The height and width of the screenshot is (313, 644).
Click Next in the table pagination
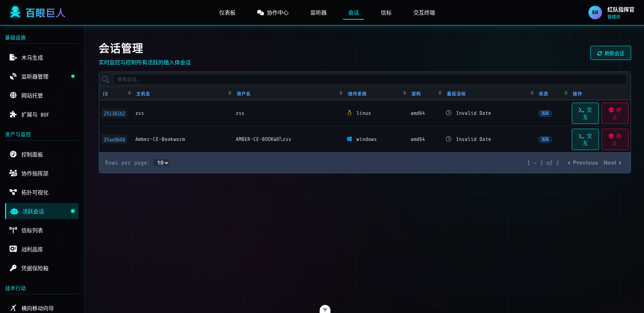612,163
